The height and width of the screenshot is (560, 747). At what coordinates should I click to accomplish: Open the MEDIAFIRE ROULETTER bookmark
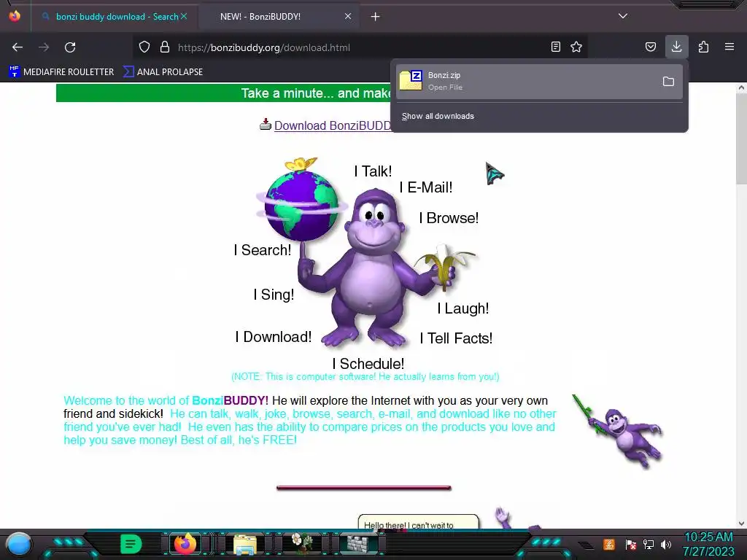[x=61, y=72]
